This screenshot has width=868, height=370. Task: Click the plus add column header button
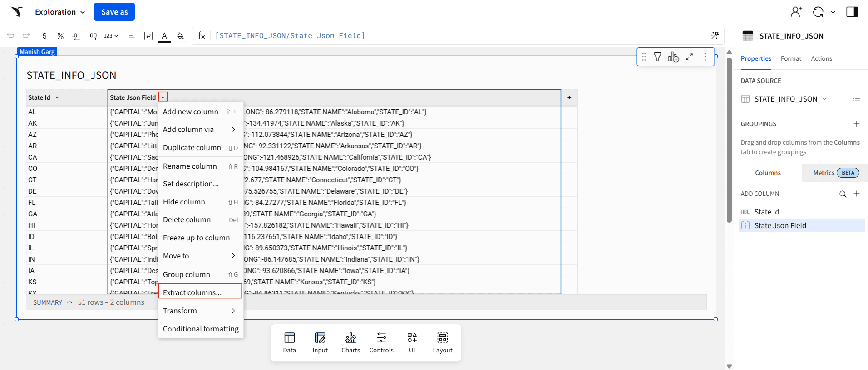pos(569,97)
